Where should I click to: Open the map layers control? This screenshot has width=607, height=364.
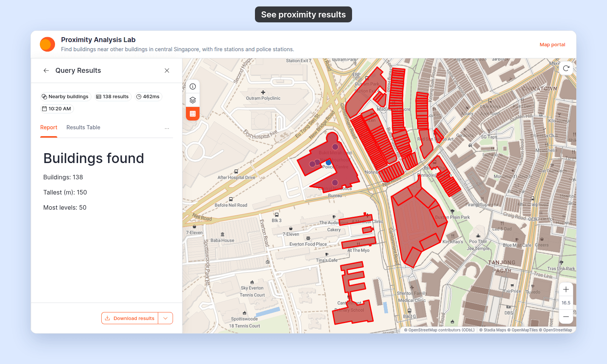(193, 100)
